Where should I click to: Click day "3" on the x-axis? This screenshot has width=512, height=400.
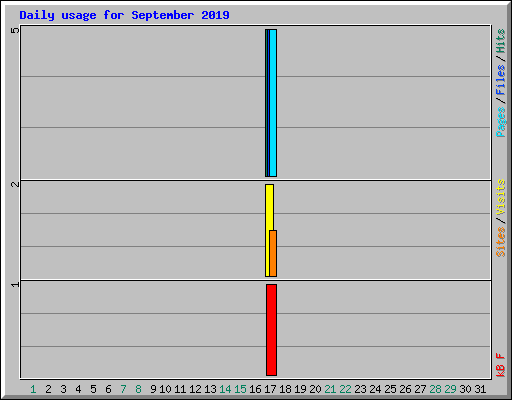[x=63, y=389]
